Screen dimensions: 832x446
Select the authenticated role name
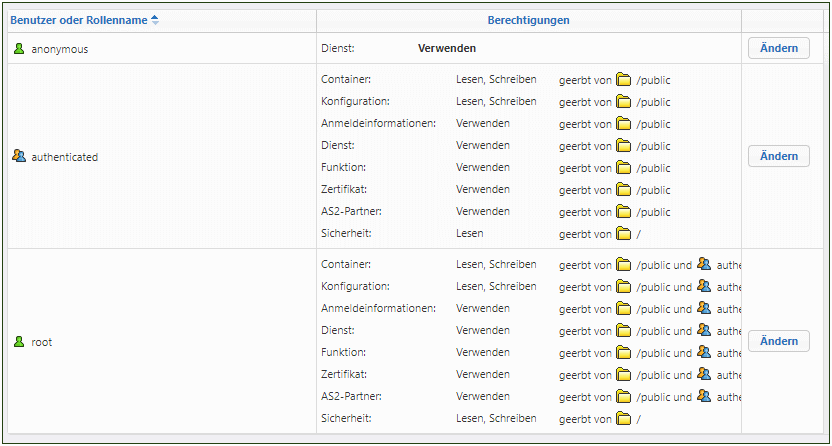click(x=64, y=157)
